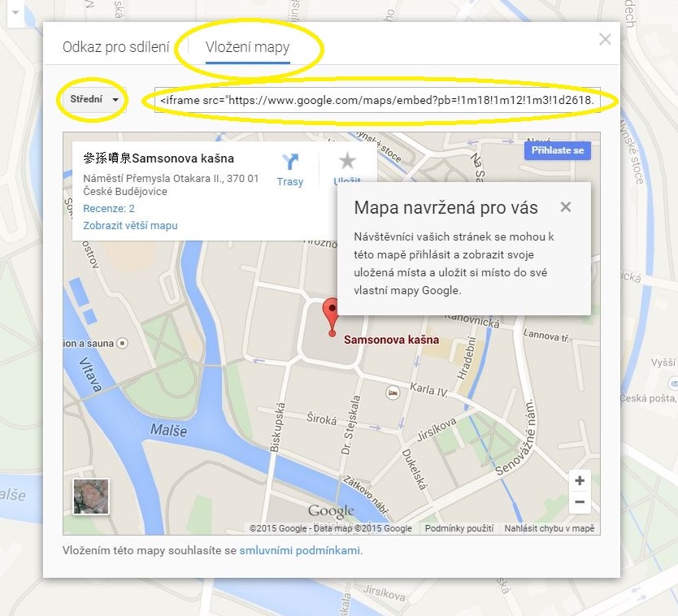Click the Zátkovo nábř. street label

click(x=366, y=496)
